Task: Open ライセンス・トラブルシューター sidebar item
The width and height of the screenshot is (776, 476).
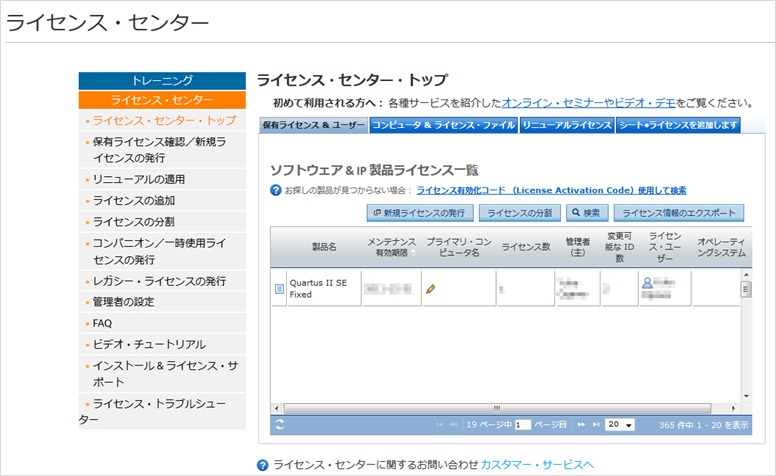Action: 162,412
